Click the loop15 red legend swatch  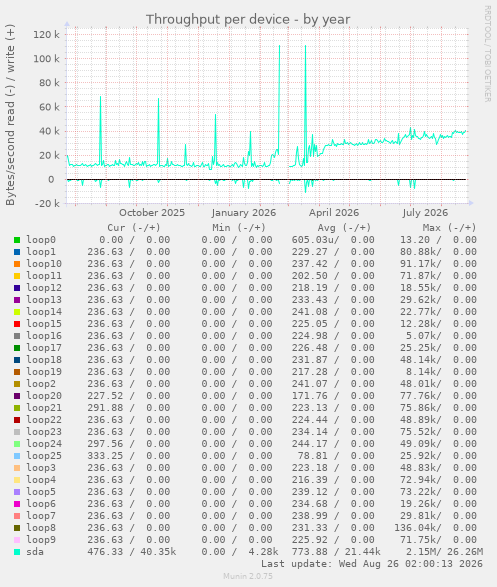click(x=17, y=324)
